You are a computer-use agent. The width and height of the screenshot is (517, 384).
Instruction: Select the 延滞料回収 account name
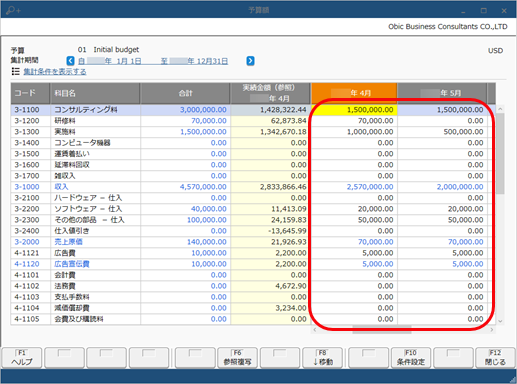click(x=72, y=165)
